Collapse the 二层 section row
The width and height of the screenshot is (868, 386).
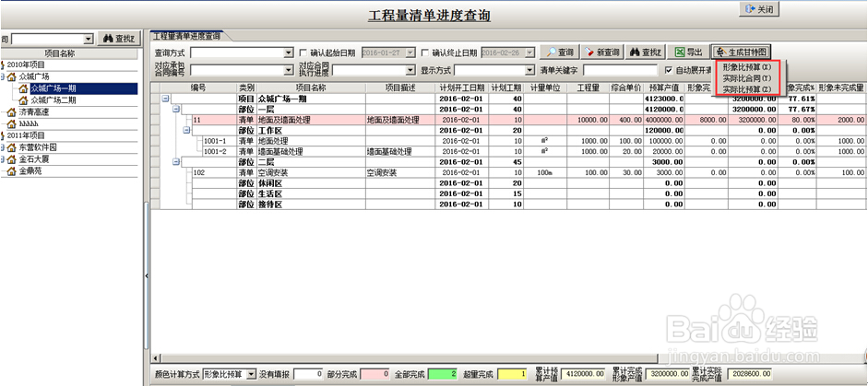pyautogui.click(x=175, y=162)
